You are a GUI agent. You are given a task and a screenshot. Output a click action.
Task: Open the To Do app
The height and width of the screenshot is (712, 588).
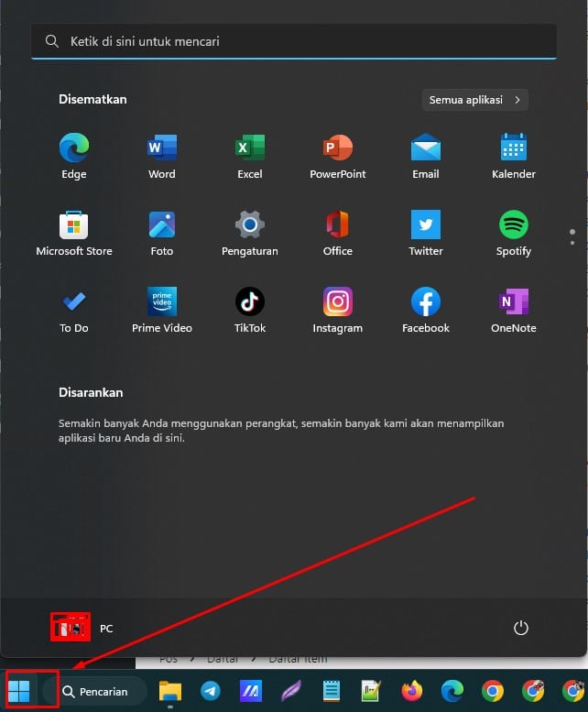74,310
